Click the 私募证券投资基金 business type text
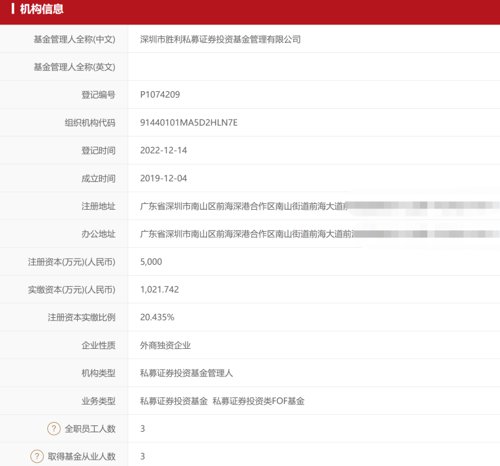500x466 pixels. click(174, 401)
